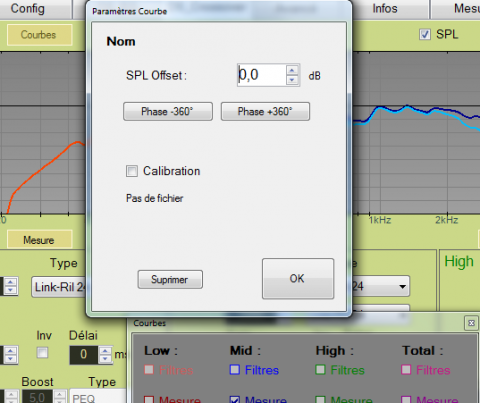Screen dimensions: 480x403
Task: Toggle the SPL checkbox
Action: pos(425,34)
